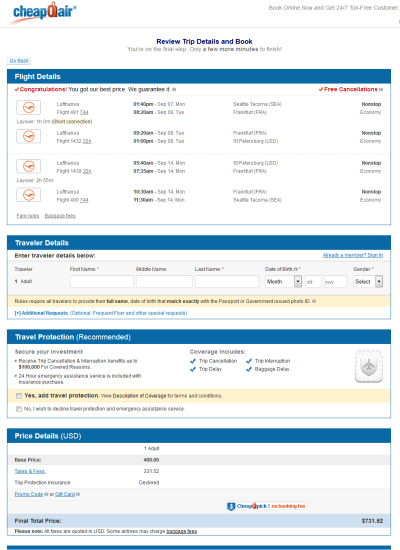Open Baggage fees link under flights

coord(60,216)
